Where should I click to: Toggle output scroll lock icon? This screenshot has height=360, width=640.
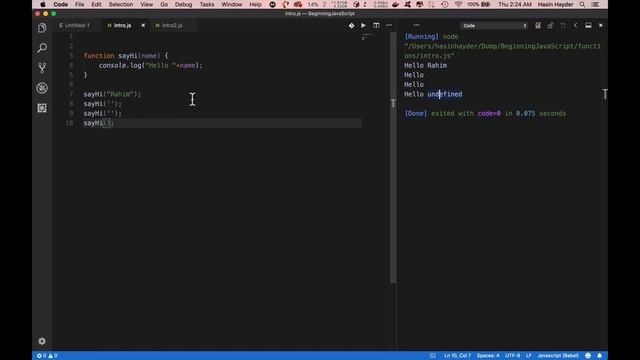550,25
